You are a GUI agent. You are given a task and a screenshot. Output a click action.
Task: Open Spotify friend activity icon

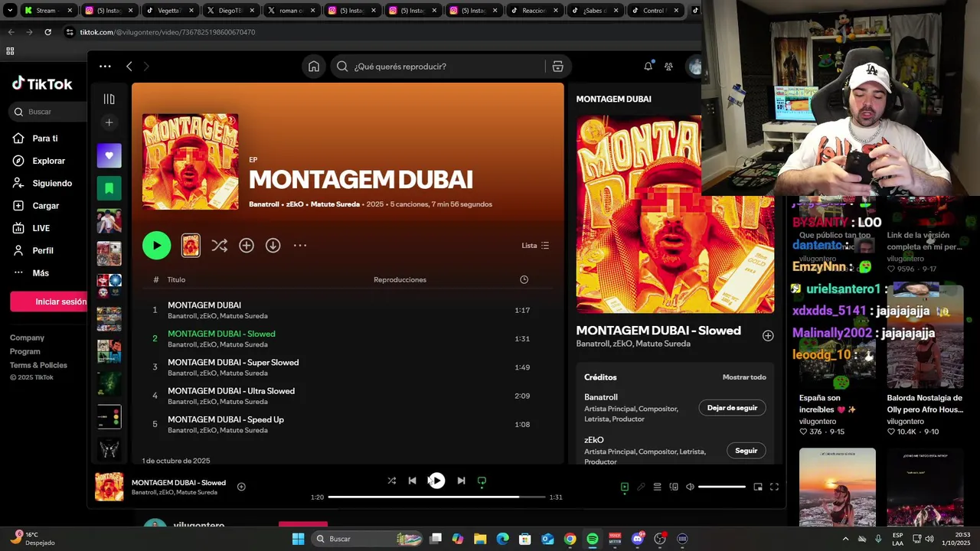tap(668, 67)
